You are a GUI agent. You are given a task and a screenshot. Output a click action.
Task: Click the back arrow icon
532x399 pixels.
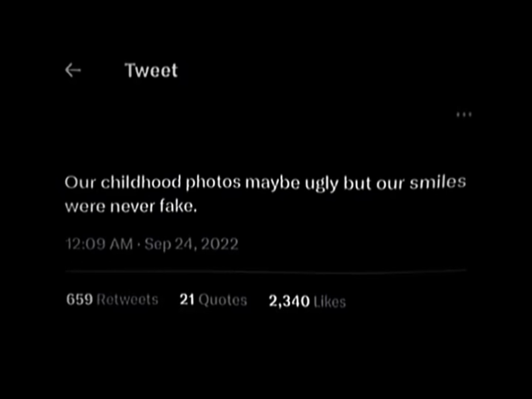(73, 70)
